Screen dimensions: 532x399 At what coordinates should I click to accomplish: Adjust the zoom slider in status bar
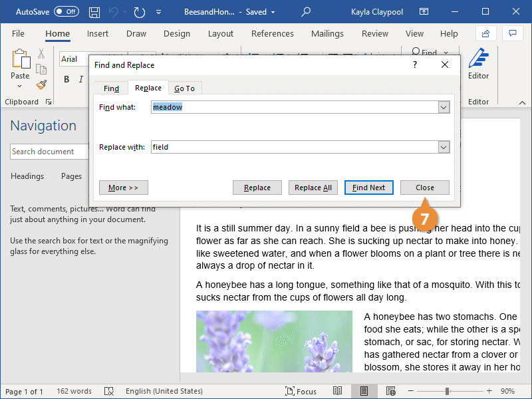[448, 391]
